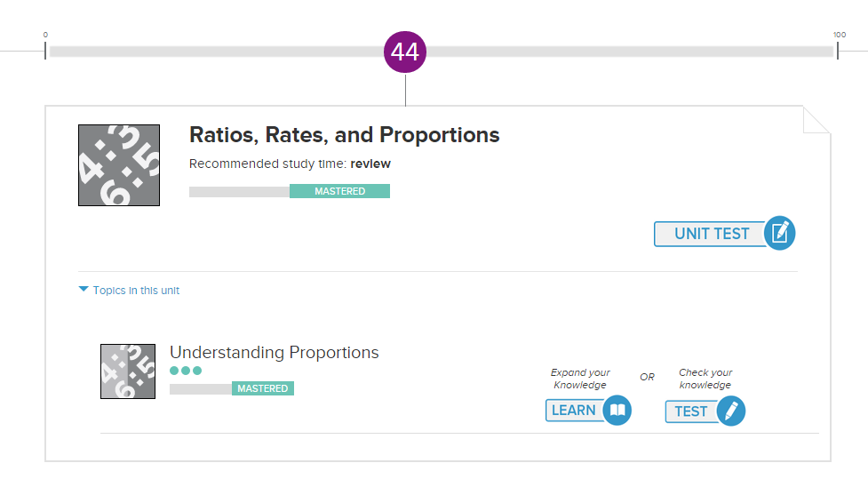Screen dimensions: 868x487
Task: Click the three green dots under the topic
Action: coord(186,371)
